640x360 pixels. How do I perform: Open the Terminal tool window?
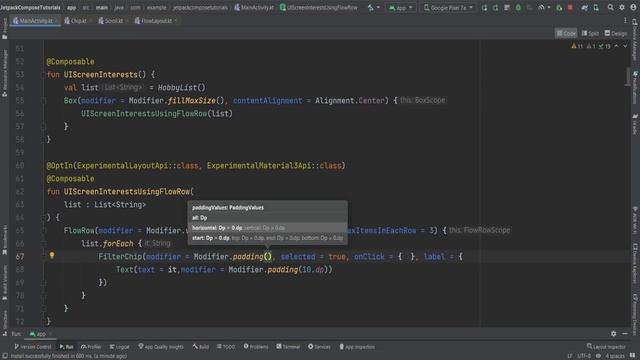[288, 347]
